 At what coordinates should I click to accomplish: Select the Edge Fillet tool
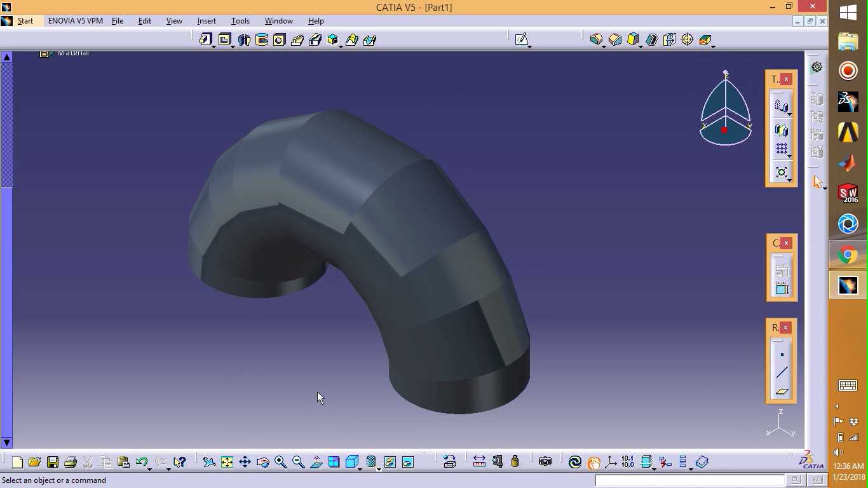point(595,40)
